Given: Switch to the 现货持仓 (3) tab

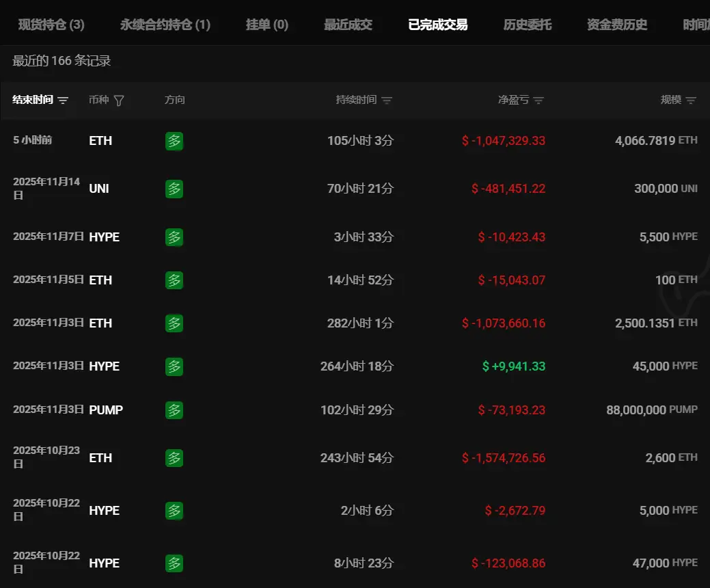Looking at the screenshot, I should [51, 25].
